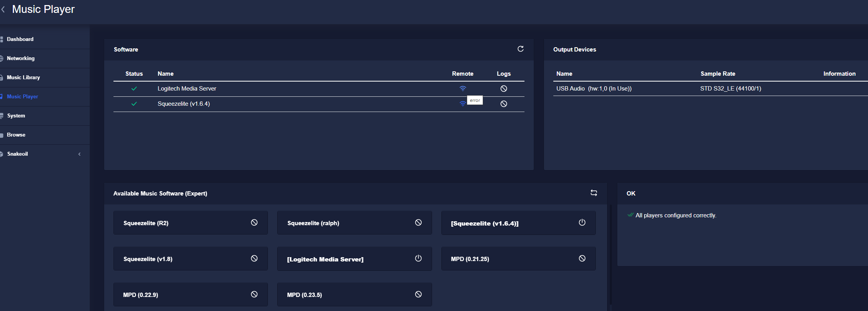Viewport: 868px width, 311px height.
Task: Click the OK panel heading
Action: pos(631,194)
